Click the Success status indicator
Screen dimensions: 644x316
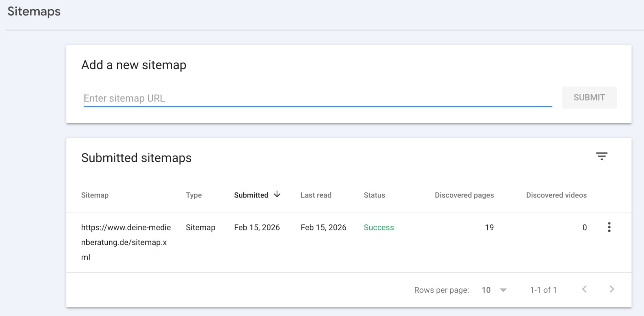coord(379,227)
